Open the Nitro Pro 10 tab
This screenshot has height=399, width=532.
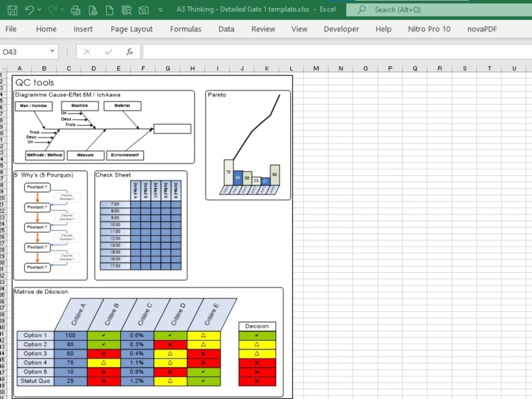(x=429, y=29)
